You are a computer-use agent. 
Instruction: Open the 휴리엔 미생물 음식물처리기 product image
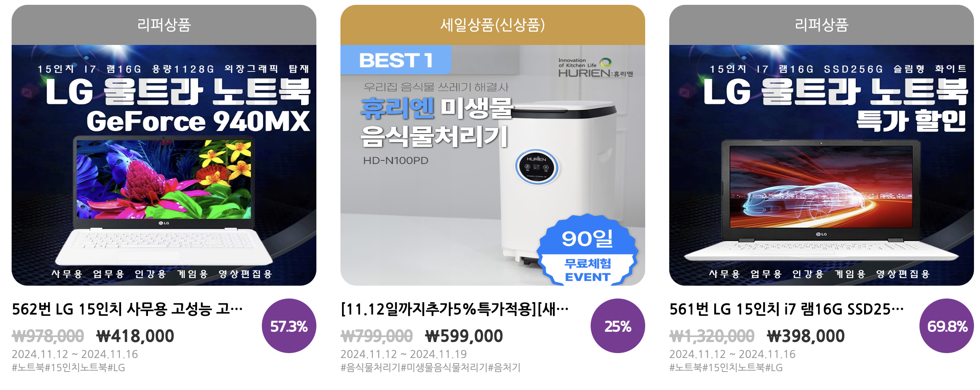493,165
